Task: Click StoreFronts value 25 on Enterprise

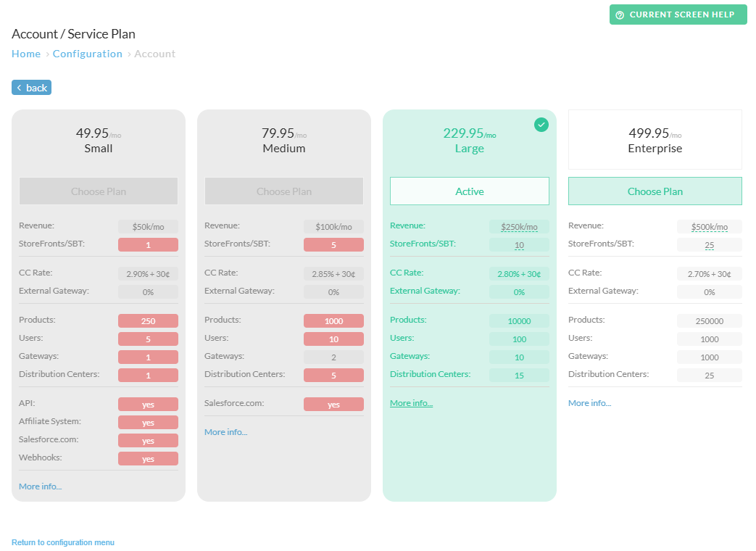Action: click(x=709, y=245)
